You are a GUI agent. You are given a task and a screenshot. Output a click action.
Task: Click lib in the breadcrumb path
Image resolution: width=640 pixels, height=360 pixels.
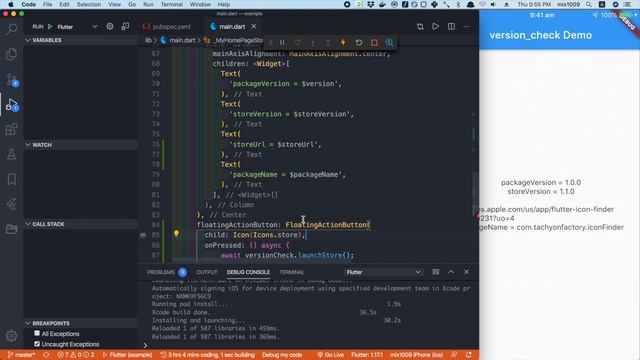[148, 40]
